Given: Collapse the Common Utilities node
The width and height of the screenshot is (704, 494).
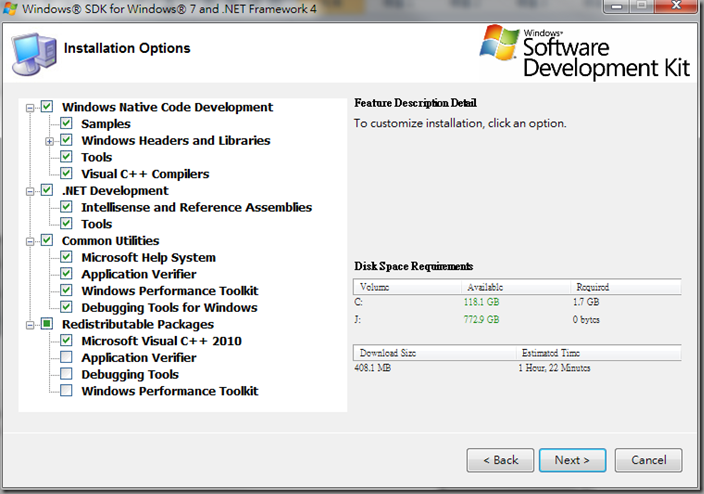Looking at the screenshot, I should [30, 242].
